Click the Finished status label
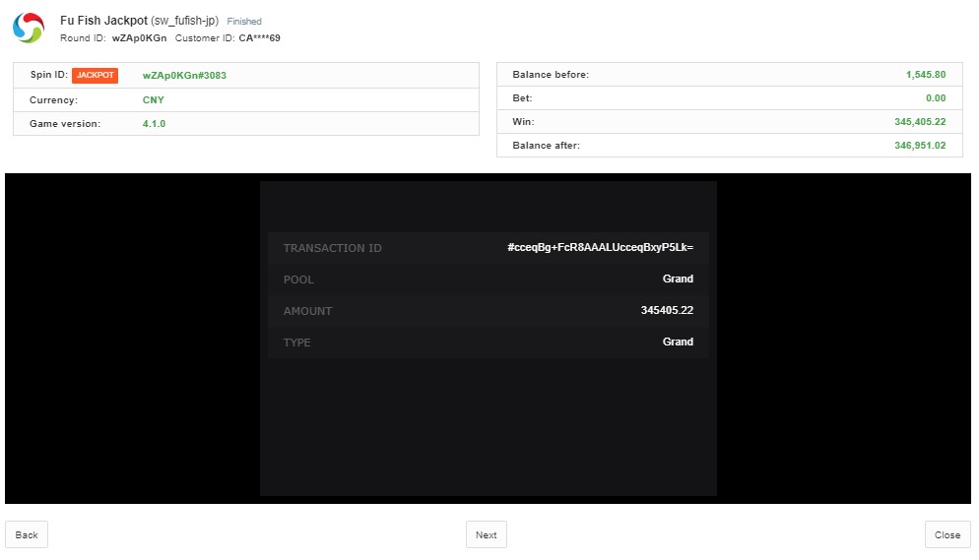 click(244, 22)
